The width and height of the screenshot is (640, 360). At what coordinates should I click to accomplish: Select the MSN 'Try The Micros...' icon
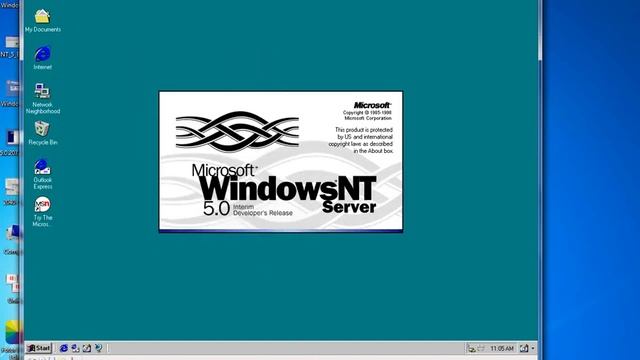pyautogui.click(x=42, y=211)
